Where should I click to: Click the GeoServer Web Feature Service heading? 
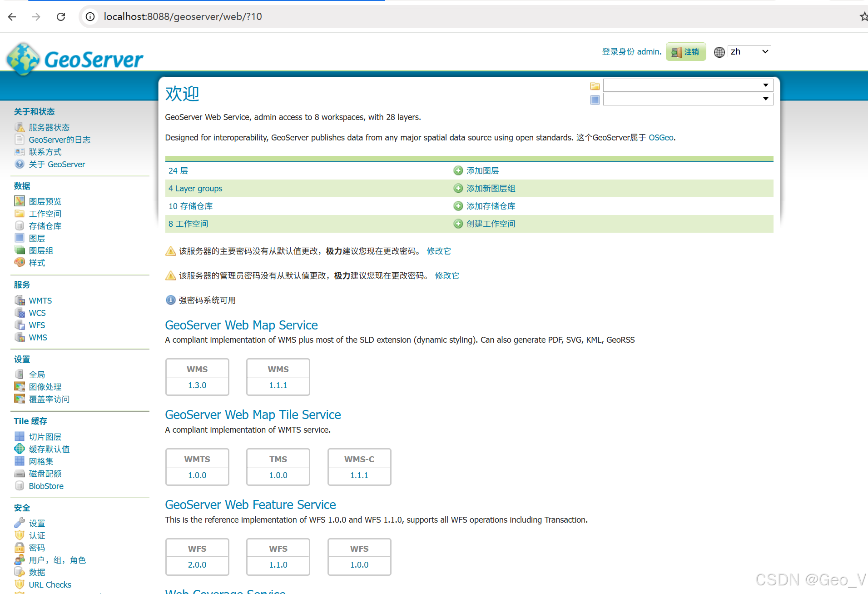pos(250,504)
